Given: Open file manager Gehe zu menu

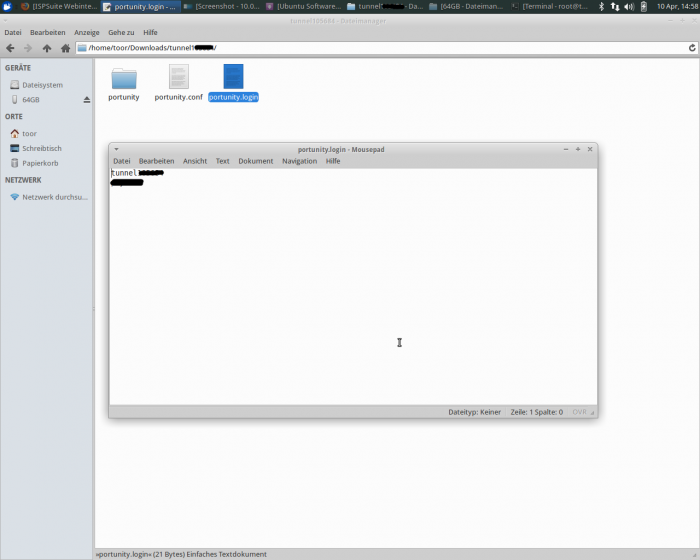Looking at the screenshot, I should click(x=121, y=32).
